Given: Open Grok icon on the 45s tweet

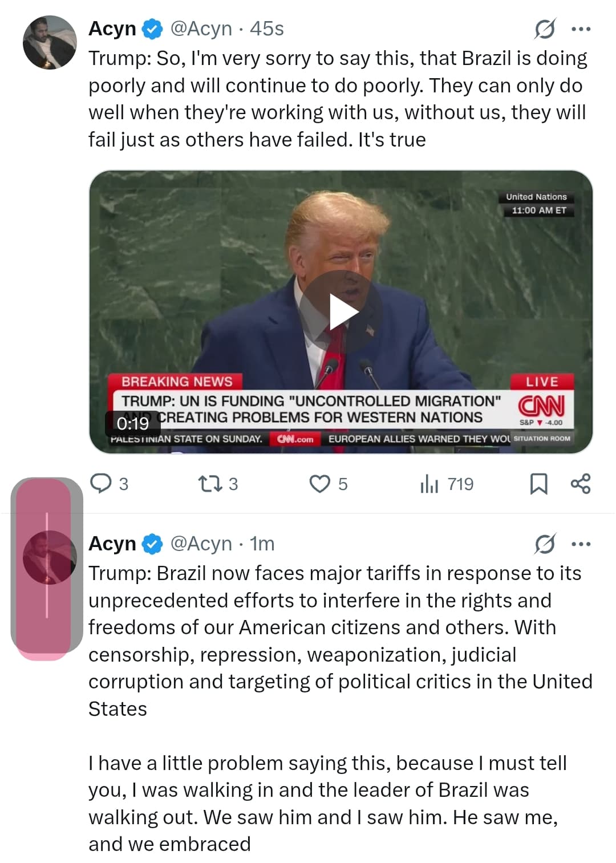Looking at the screenshot, I should [545, 29].
